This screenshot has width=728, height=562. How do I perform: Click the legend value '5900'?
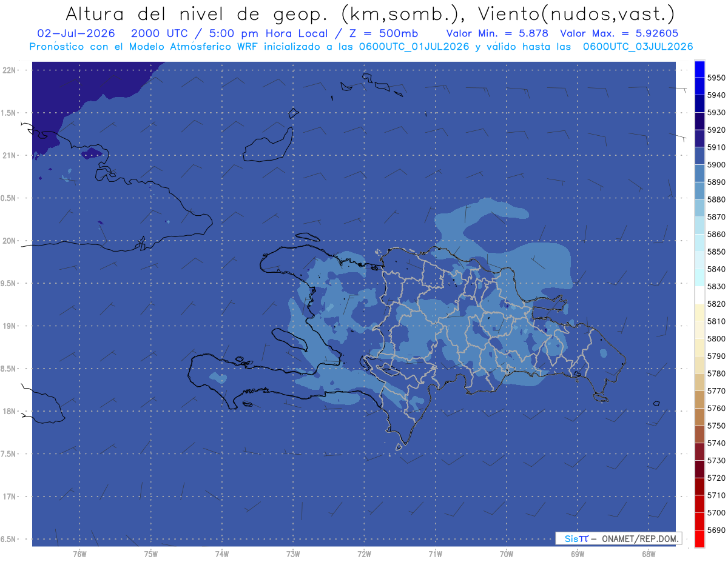[x=716, y=165]
